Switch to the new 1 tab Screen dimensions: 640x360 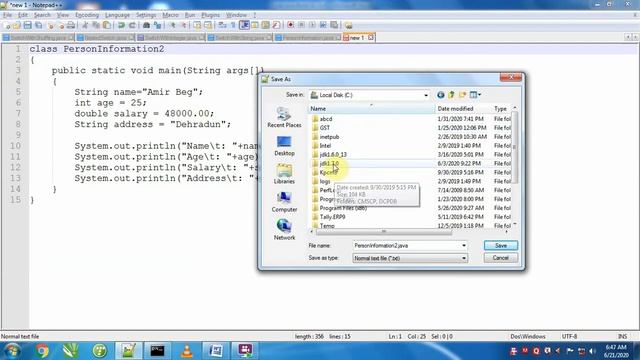pyautogui.click(x=358, y=38)
